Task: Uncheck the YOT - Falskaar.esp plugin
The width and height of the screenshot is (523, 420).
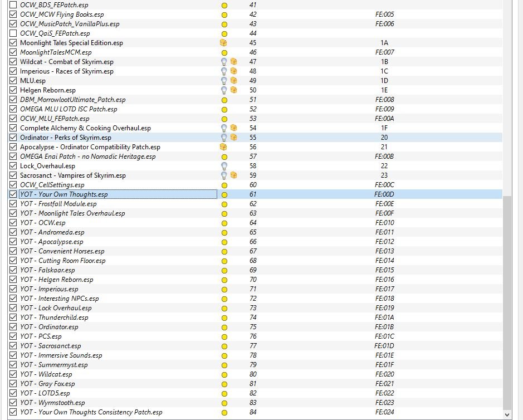Action: pos(13,270)
